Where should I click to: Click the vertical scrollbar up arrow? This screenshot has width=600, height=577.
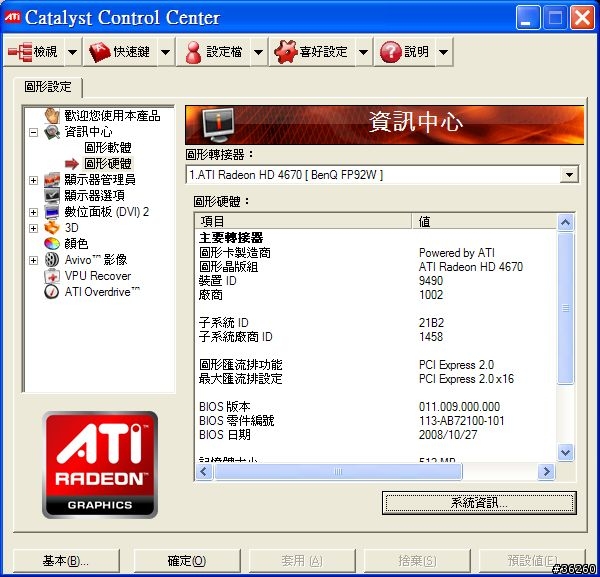coord(566,222)
